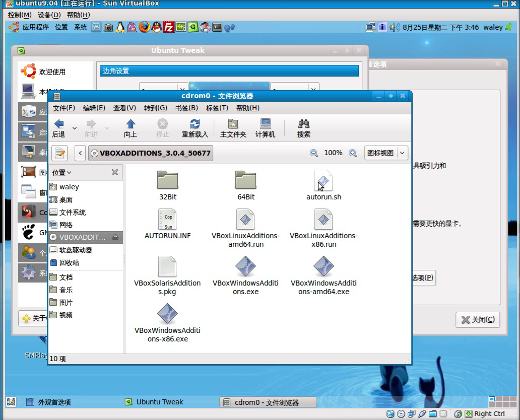This screenshot has height=420, width=520.
Task: Open the 应用程序 panel menu
Action: [x=29, y=27]
